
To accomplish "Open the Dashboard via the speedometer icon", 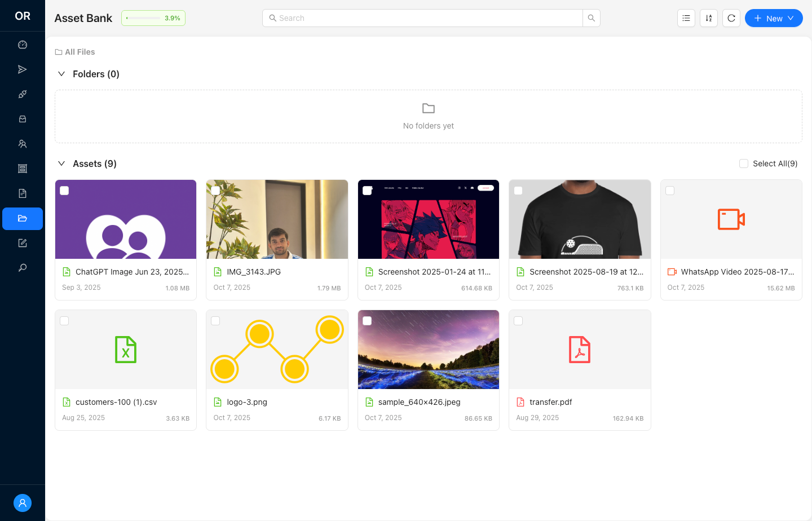I will tap(23, 44).
